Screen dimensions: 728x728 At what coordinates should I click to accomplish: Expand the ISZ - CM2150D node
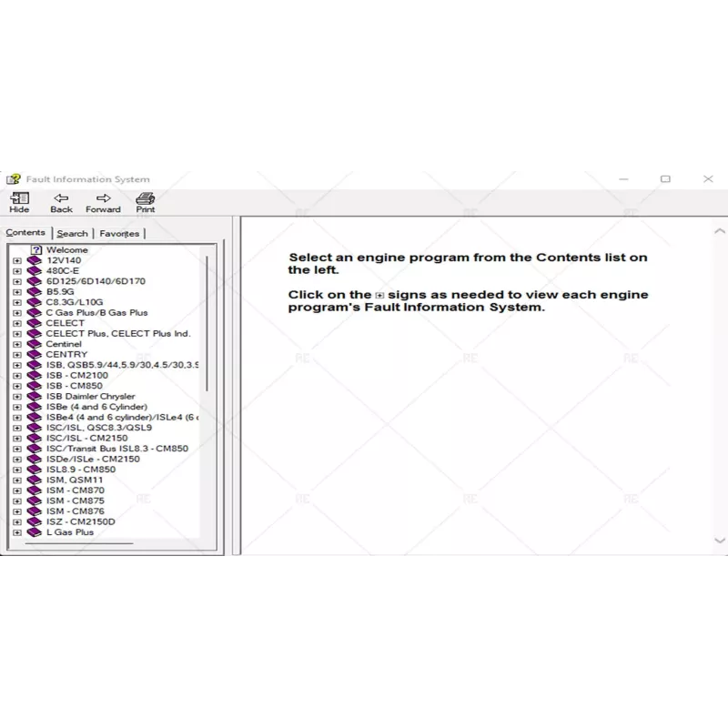tap(16, 521)
